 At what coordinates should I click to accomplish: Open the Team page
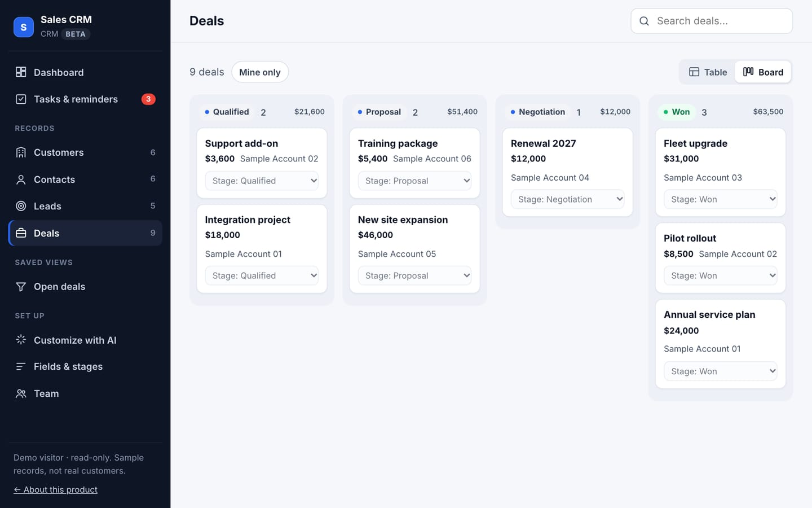tap(85, 393)
